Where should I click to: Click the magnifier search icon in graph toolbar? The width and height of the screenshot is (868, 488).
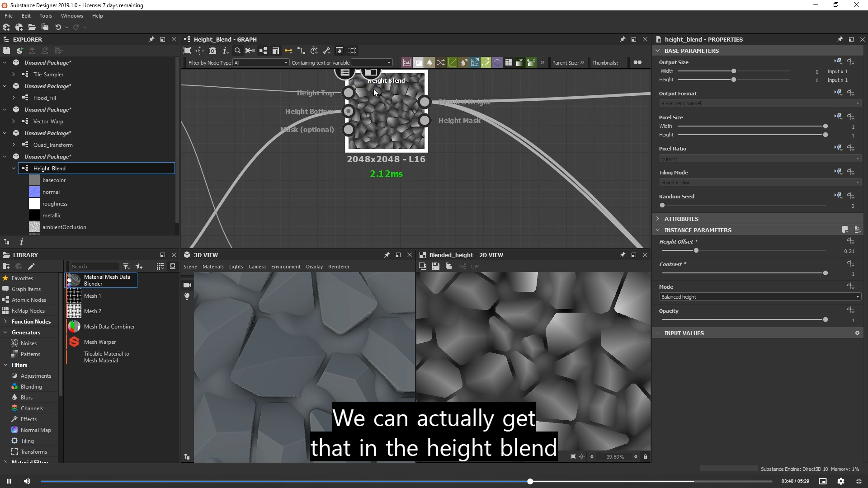pyautogui.click(x=237, y=51)
